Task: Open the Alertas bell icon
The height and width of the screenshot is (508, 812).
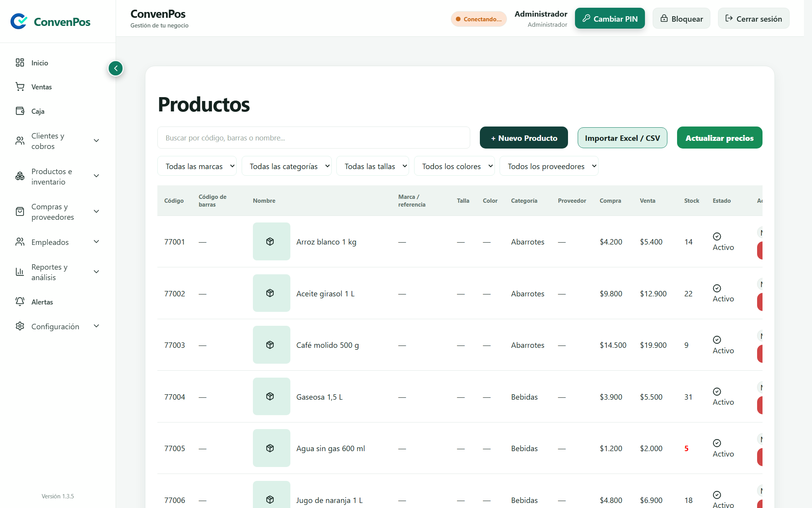Action: coord(20,302)
